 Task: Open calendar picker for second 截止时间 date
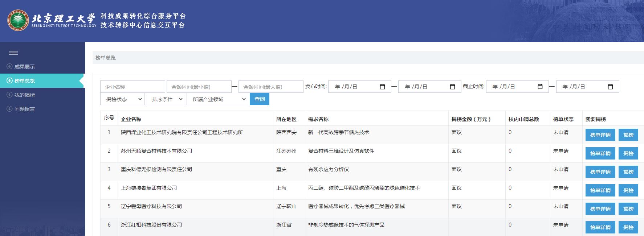click(x=610, y=87)
